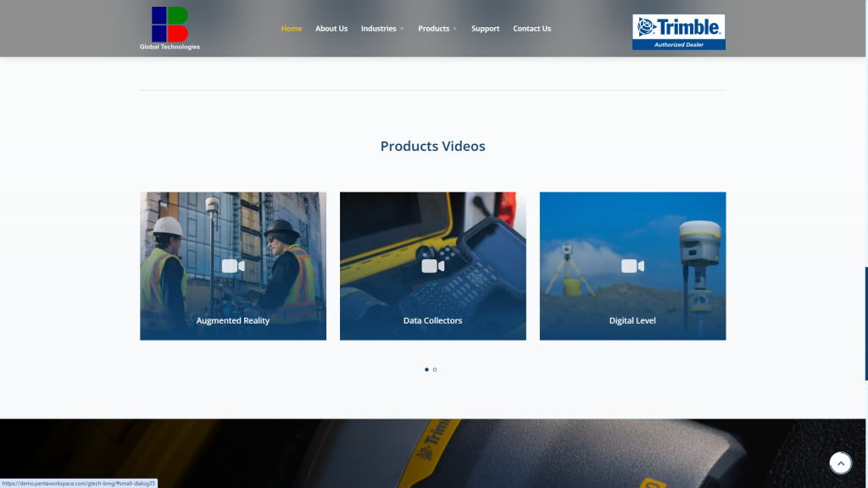Click the Products Videos heading
The image size is (868, 488).
coord(432,146)
